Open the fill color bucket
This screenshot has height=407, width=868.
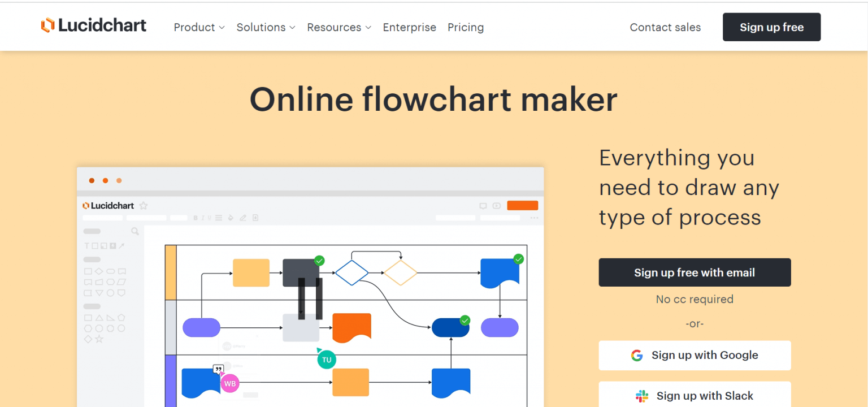231,218
